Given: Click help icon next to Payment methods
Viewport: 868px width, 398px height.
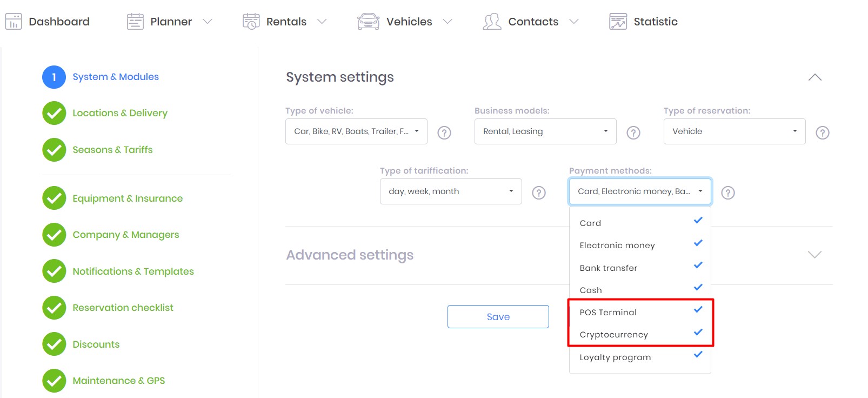Looking at the screenshot, I should pos(728,193).
